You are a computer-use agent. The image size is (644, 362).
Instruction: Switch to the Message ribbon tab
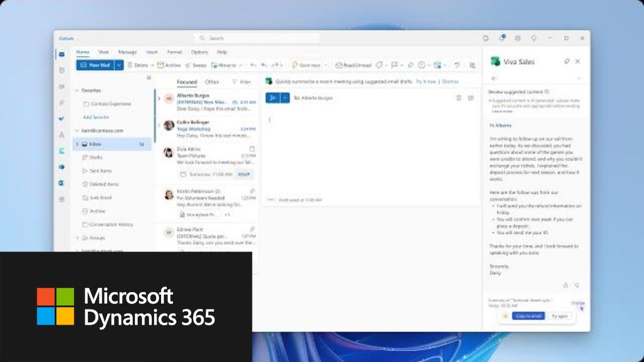pos(127,52)
